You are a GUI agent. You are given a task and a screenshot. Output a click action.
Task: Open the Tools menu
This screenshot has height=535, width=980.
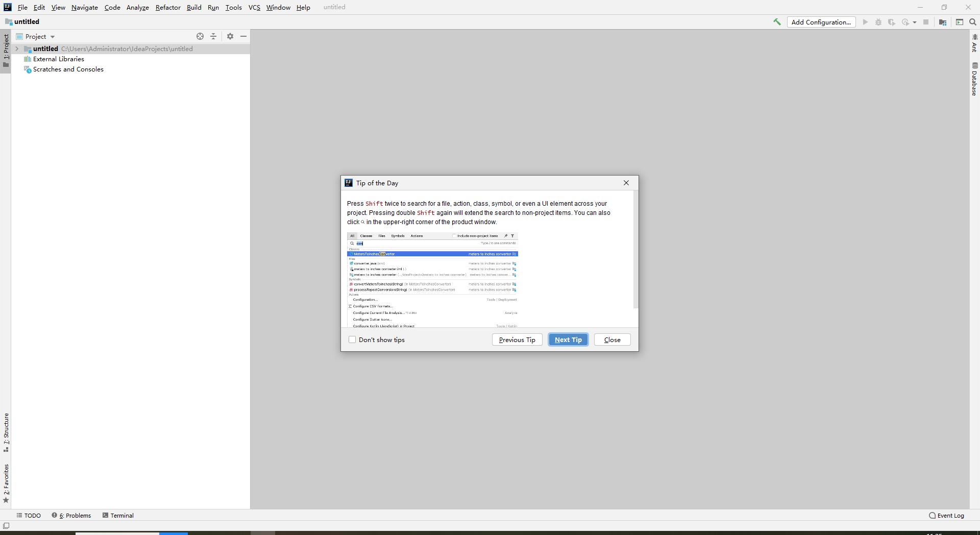[234, 7]
